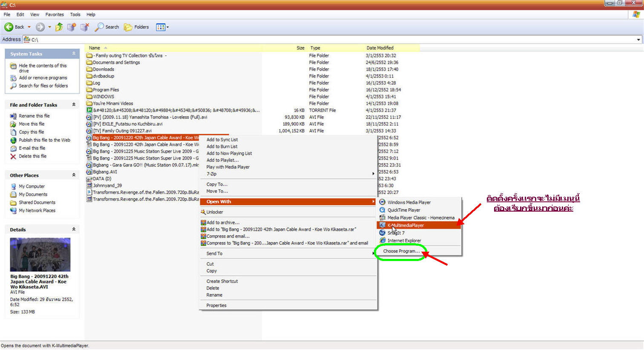644x350 pixels.
Task: Choose Play with Media Player
Action: pyautogui.click(x=228, y=167)
